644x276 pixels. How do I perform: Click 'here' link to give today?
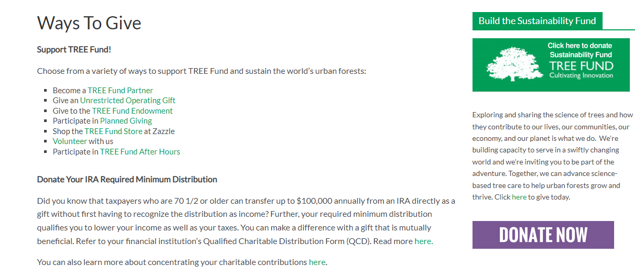coord(519,197)
